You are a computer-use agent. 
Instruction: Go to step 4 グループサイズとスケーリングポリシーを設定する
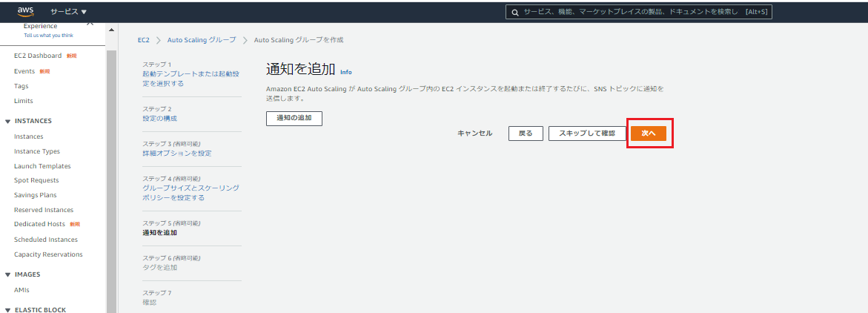click(191, 192)
